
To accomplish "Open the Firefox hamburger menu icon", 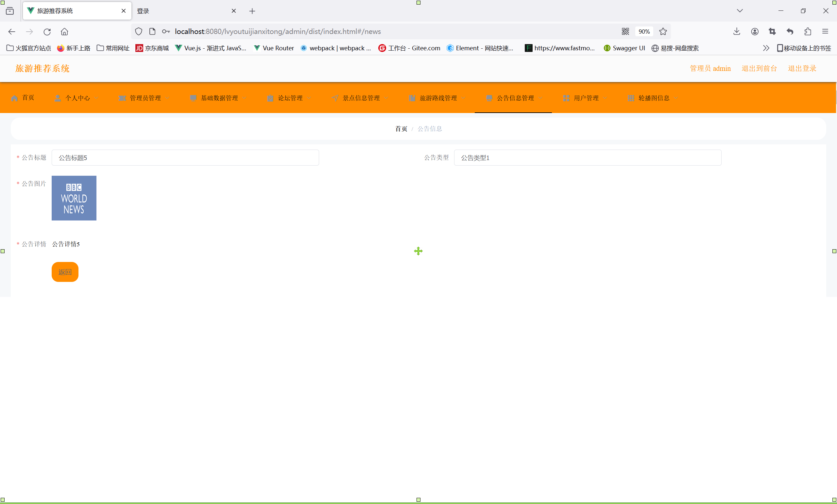I will pyautogui.click(x=825, y=32).
